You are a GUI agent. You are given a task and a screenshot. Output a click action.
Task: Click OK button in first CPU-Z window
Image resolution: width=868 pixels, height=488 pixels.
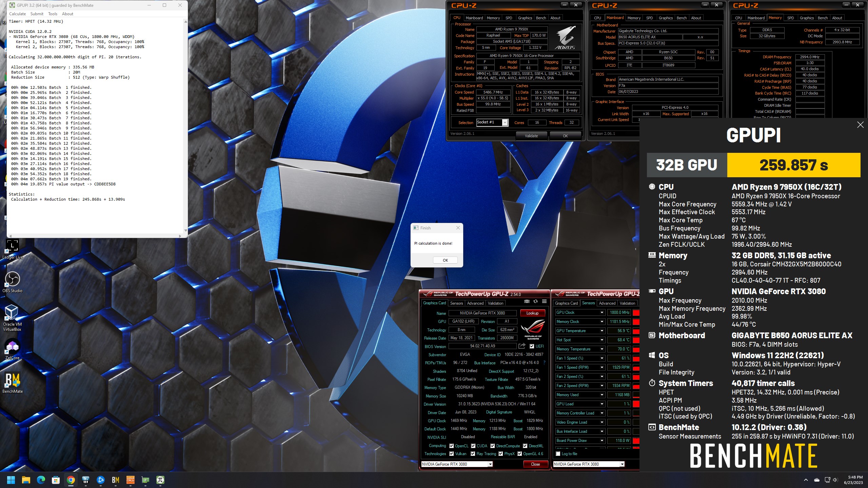click(x=565, y=136)
